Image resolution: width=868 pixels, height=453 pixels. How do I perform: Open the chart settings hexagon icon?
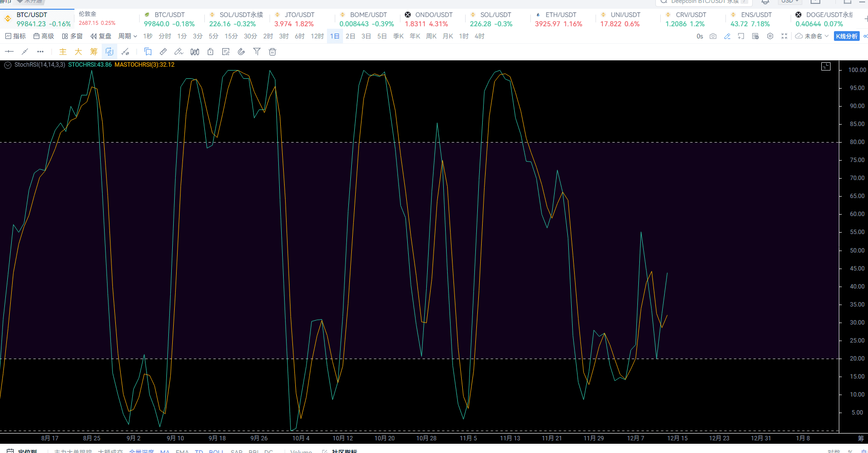tap(770, 36)
